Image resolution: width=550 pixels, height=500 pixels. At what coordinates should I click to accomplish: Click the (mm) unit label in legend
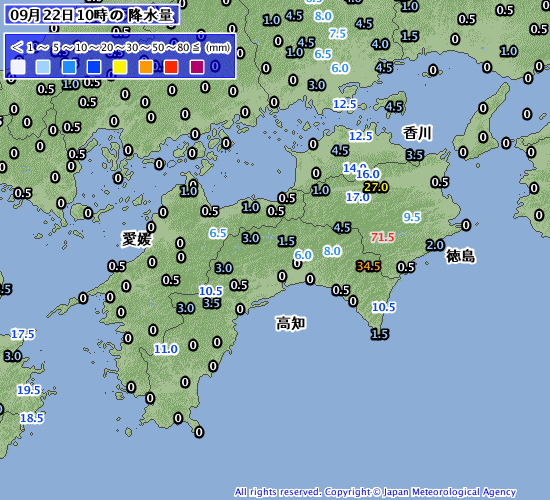click(218, 47)
